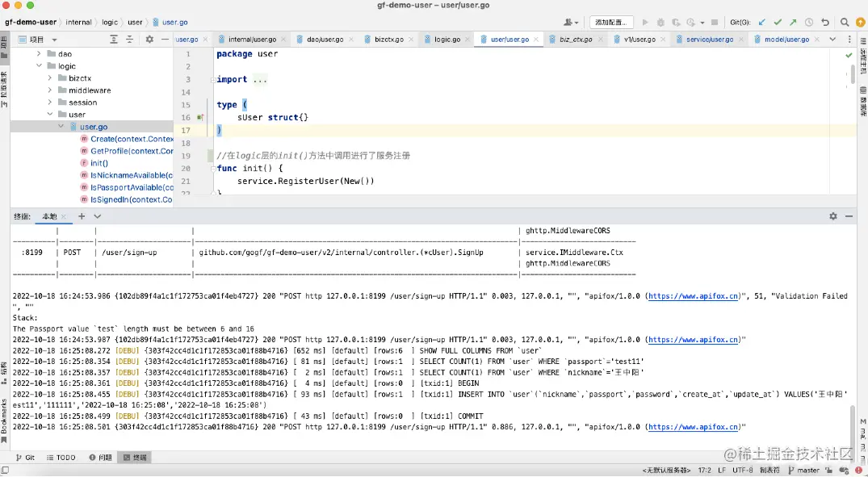868x477 pixels.
Task: Click the Run button in the toolbar
Action: (x=645, y=22)
